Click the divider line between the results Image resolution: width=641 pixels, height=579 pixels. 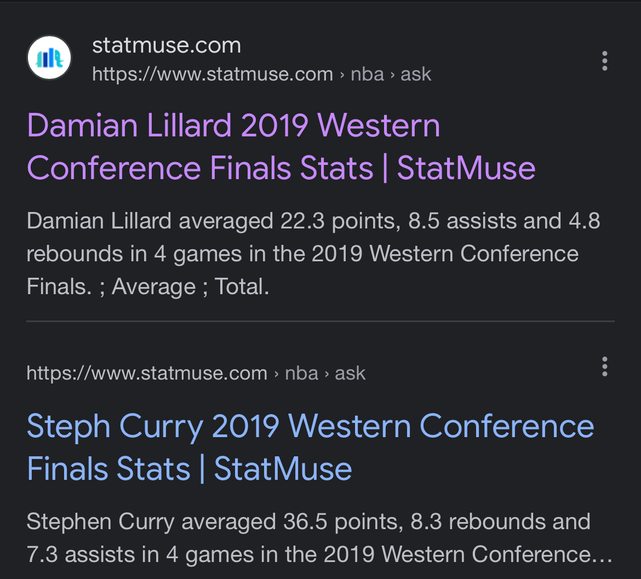(x=320, y=321)
